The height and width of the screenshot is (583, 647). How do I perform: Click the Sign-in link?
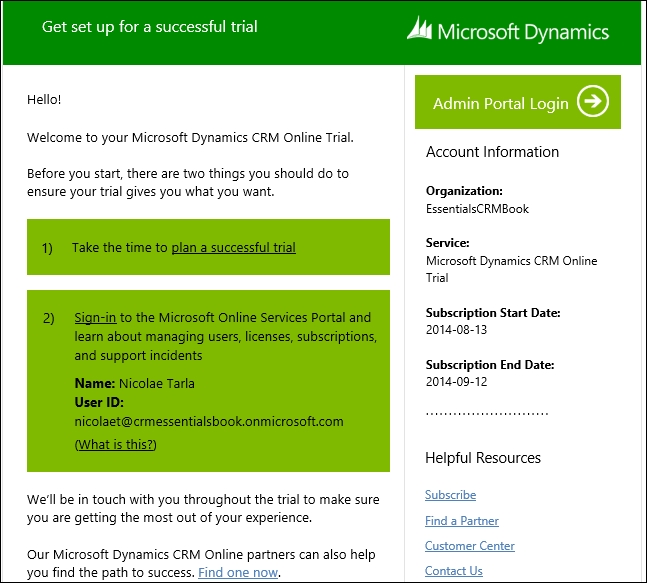click(95, 317)
